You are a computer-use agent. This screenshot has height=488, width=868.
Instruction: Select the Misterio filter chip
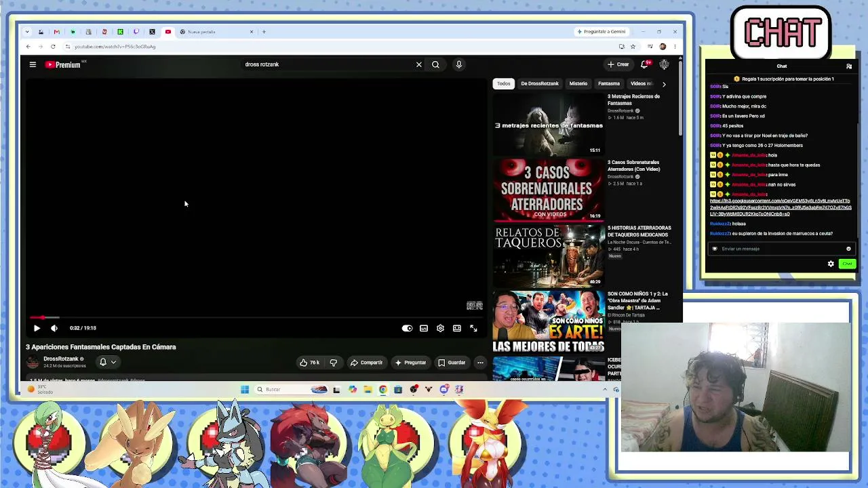tap(578, 83)
